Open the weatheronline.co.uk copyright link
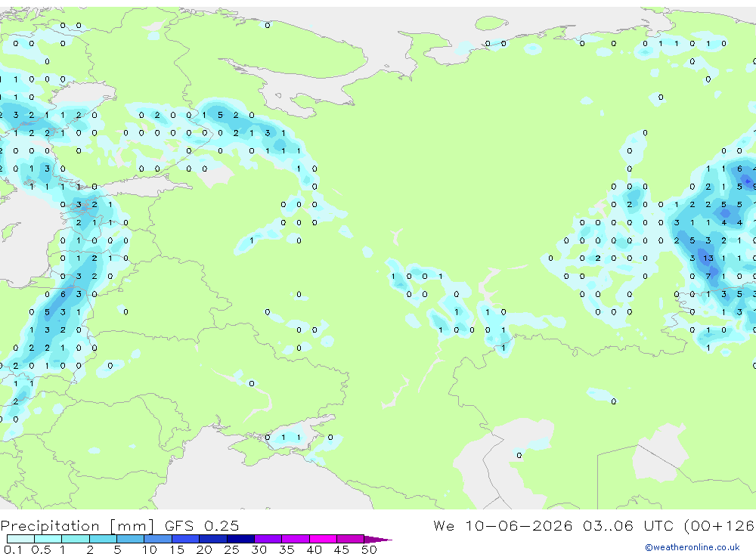 (692, 547)
